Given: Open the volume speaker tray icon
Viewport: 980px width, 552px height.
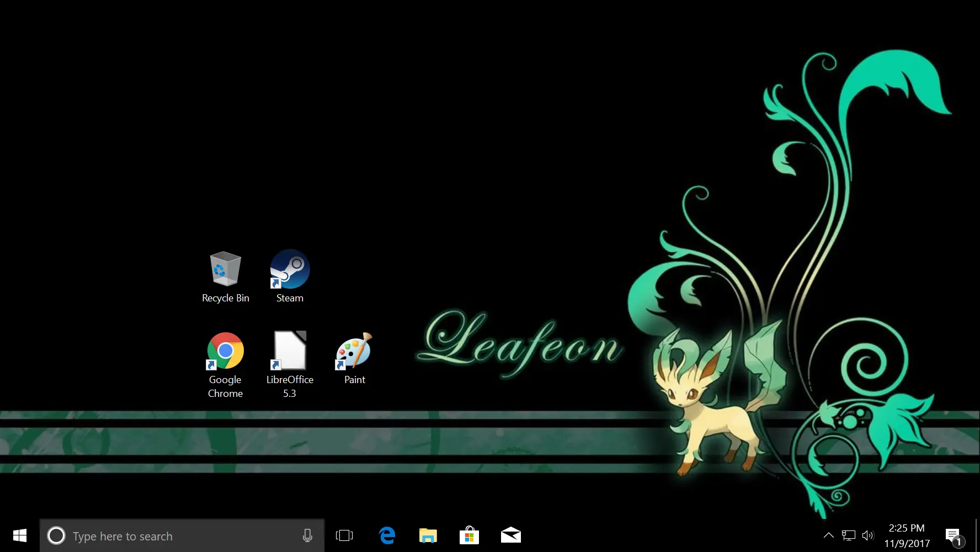Looking at the screenshot, I should (x=868, y=535).
